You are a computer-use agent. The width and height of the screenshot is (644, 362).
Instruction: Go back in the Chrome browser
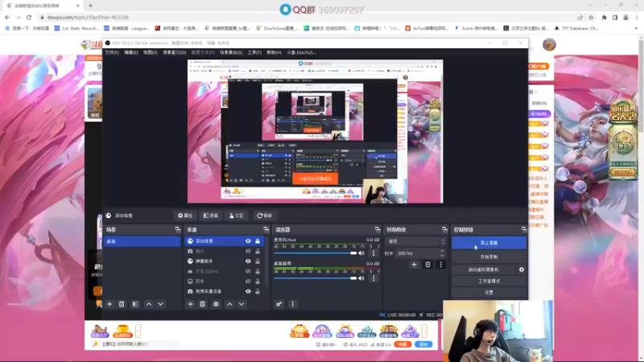pos(7,17)
